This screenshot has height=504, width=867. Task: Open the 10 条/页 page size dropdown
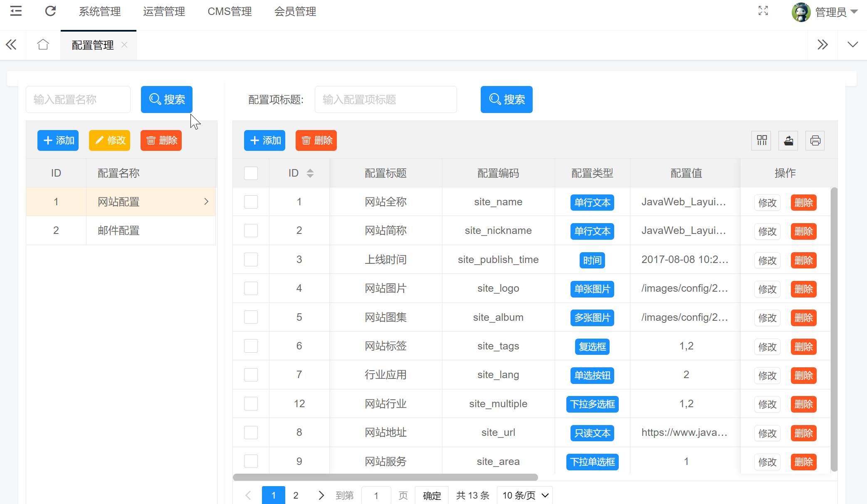(525, 495)
